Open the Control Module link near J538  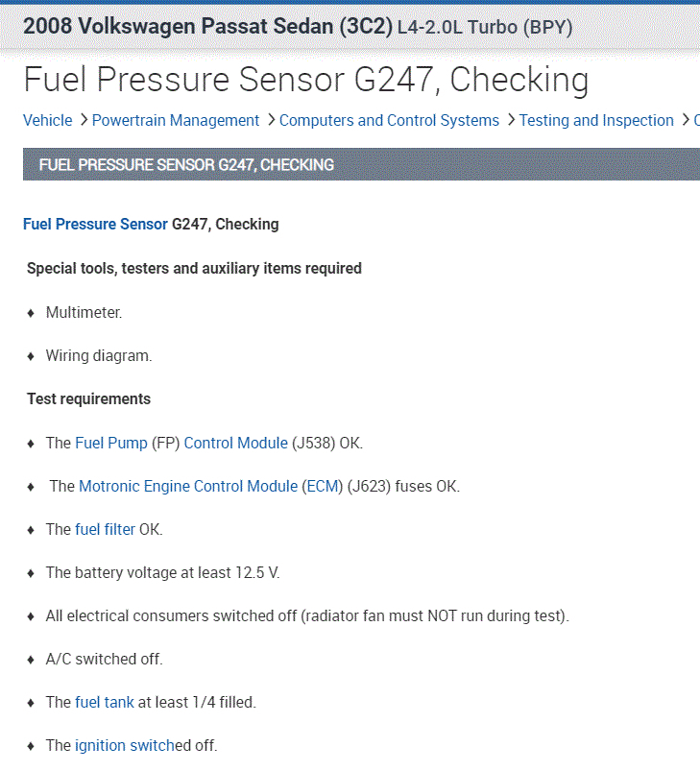pos(235,443)
